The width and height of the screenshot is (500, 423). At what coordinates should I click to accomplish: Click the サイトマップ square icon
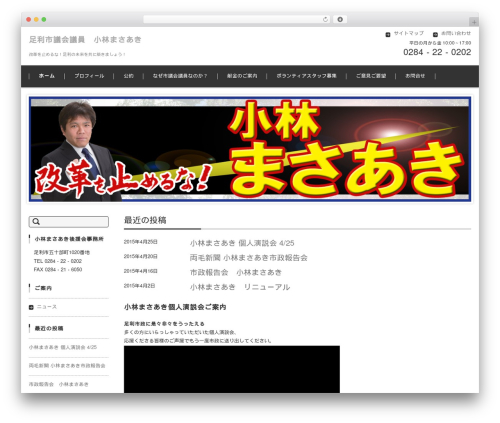click(x=388, y=34)
